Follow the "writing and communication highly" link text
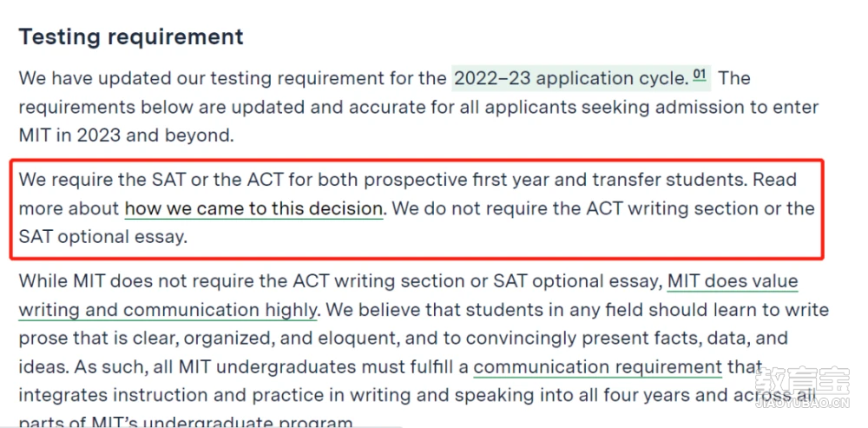Viewport: 868px width, 428px height. 168,310
